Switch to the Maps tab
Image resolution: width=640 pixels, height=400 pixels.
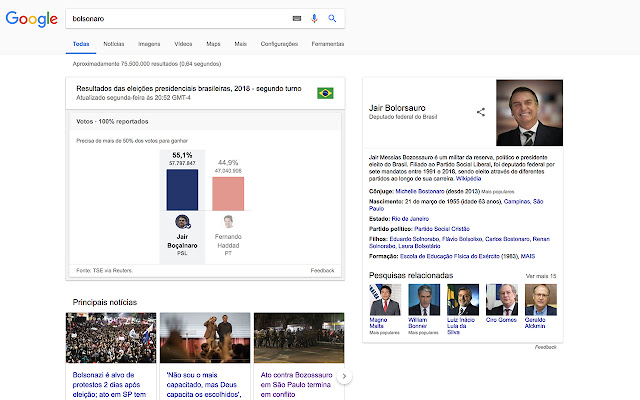[x=213, y=44]
